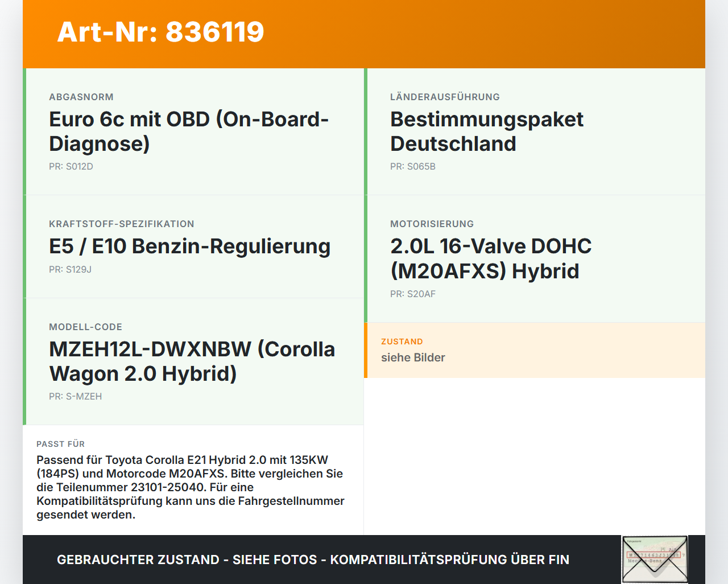Click MZEH12L-DWXNBW Corolla Wagon value
This screenshot has height=584, width=728.
(x=192, y=361)
